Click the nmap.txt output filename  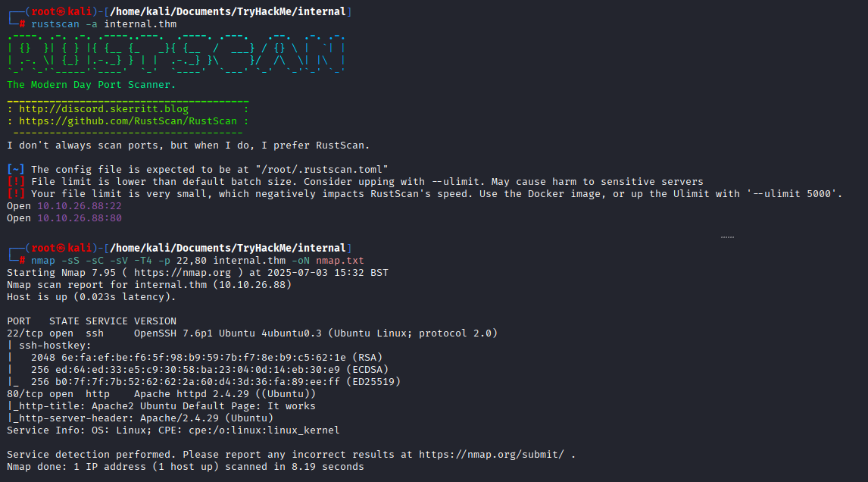point(340,261)
